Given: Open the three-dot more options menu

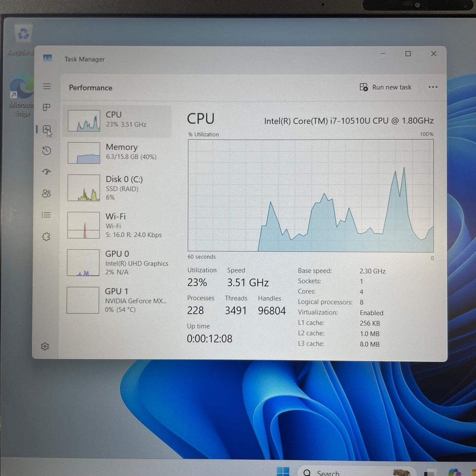Looking at the screenshot, I should (433, 87).
